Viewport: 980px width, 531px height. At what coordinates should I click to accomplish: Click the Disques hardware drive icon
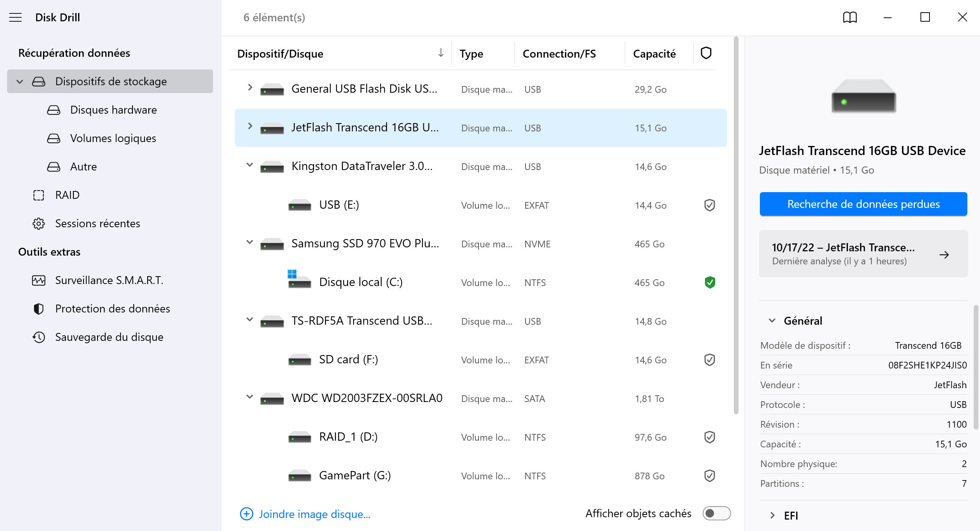pyautogui.click(x=54, y=110)
